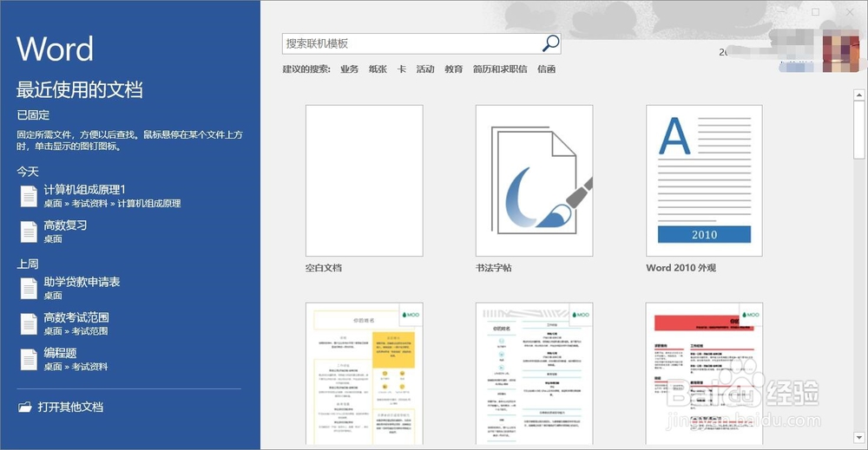Select suggested search 纸张
The width and height of the screenshot is (868, 450).
tap(378, 69)
